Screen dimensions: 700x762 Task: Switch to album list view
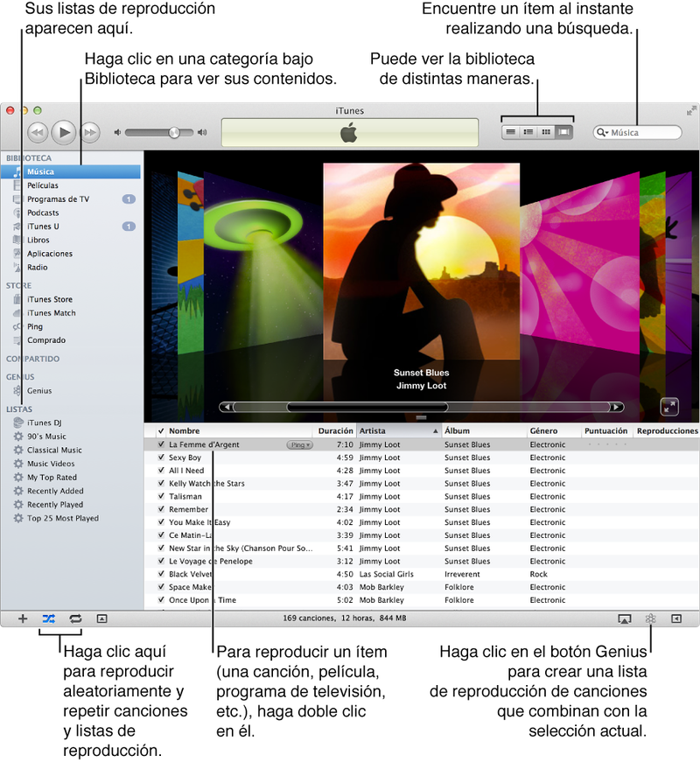click(528, 132)
